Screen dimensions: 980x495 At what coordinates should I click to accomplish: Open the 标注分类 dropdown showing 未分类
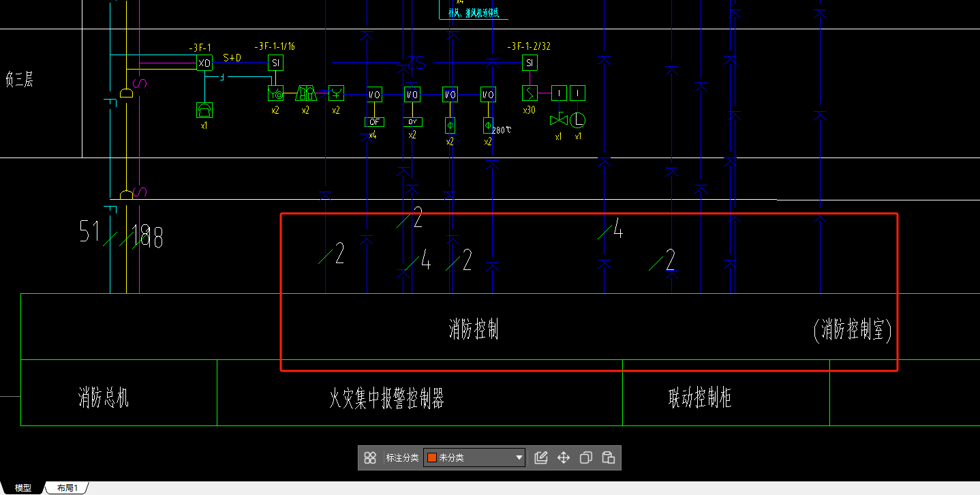coord(474,457)
